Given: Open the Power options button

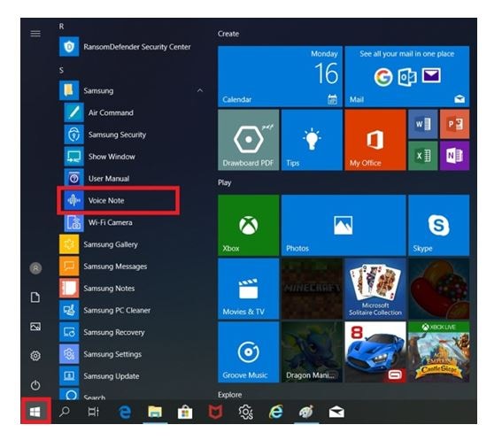Looking at the screenshot, I should 35,385.
